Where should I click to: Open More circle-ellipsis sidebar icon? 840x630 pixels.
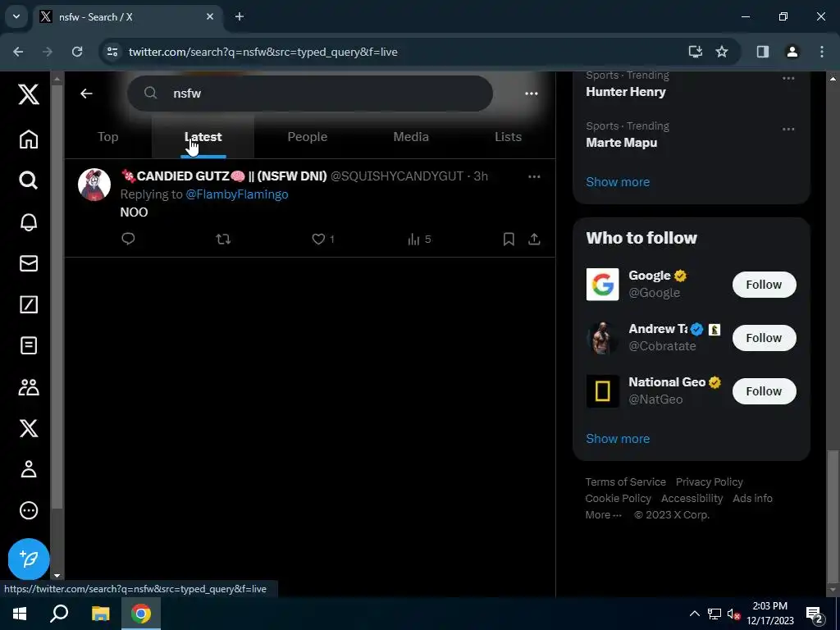[29, 510]
